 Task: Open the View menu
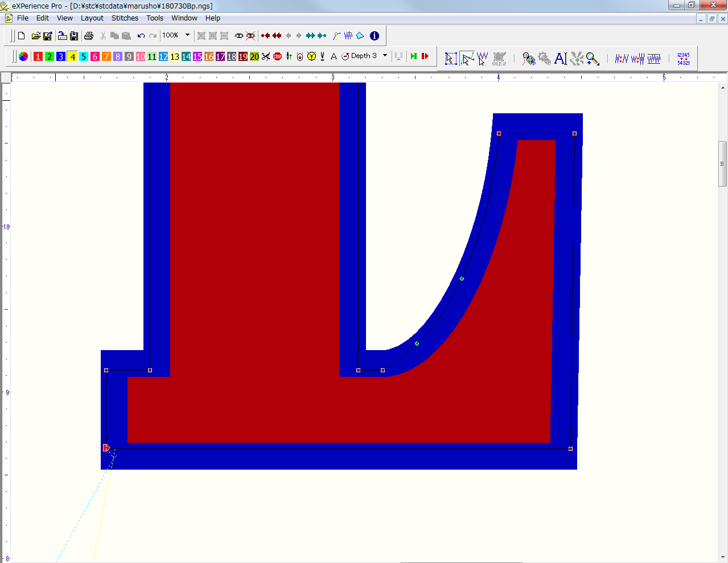point(65,18)
